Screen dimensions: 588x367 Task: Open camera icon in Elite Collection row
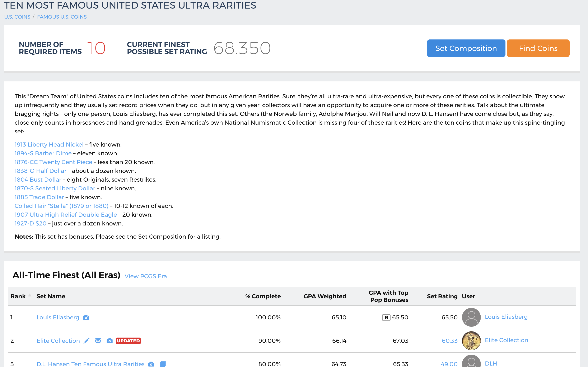(x=109, y=340)
